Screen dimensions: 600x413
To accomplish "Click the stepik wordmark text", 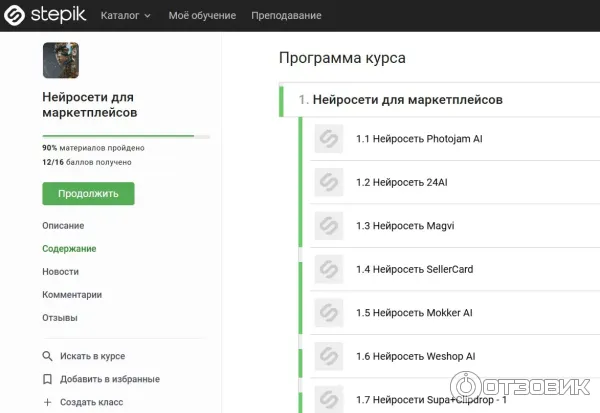I will [58, 15].
